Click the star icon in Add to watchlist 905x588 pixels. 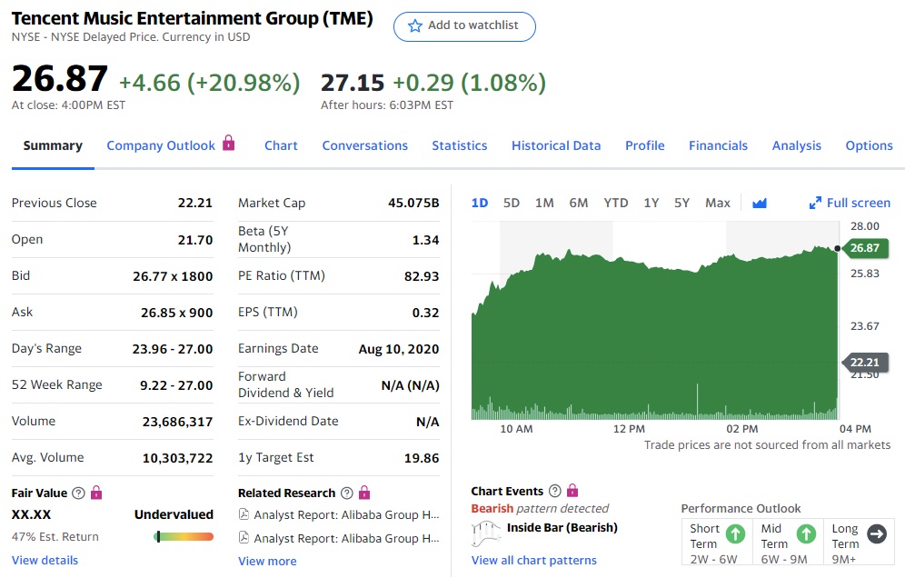(x=415, y=25)
